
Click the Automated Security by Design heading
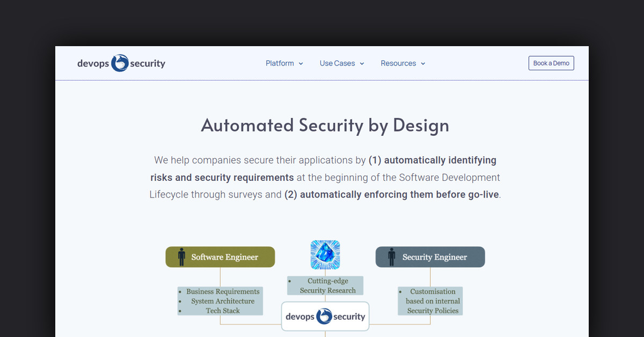point(325,125)
